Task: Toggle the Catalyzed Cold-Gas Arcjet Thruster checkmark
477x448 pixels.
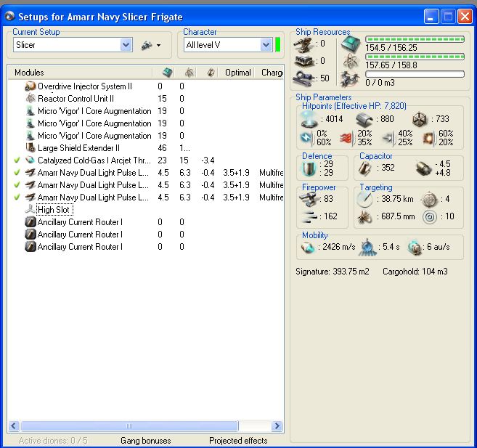Action: click(17, 160)
